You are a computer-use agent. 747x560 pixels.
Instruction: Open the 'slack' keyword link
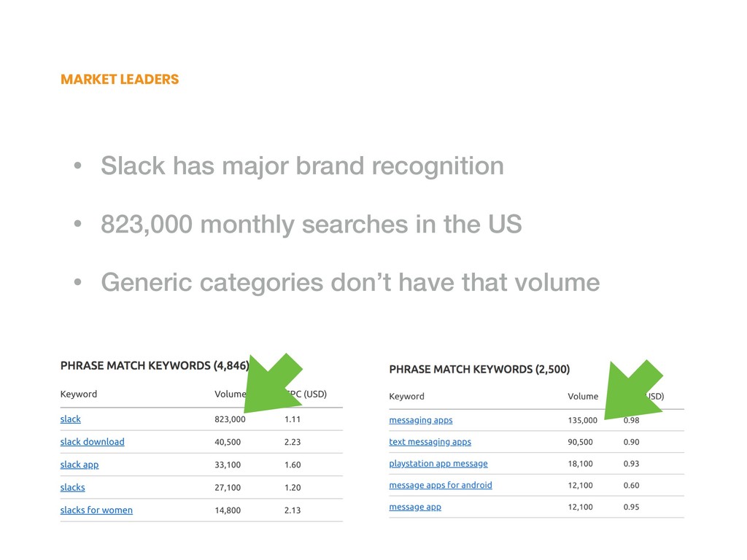[71, 419]
